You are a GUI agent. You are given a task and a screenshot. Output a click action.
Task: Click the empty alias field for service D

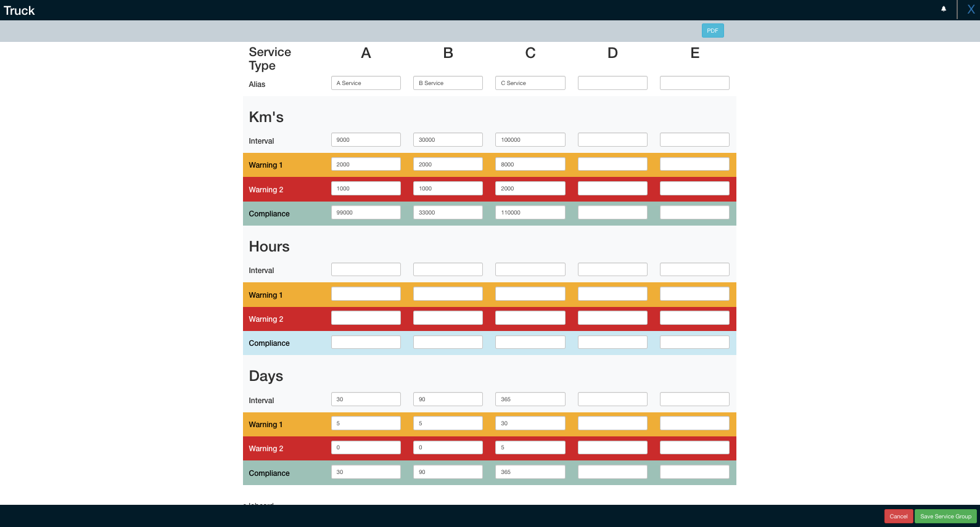612,83
